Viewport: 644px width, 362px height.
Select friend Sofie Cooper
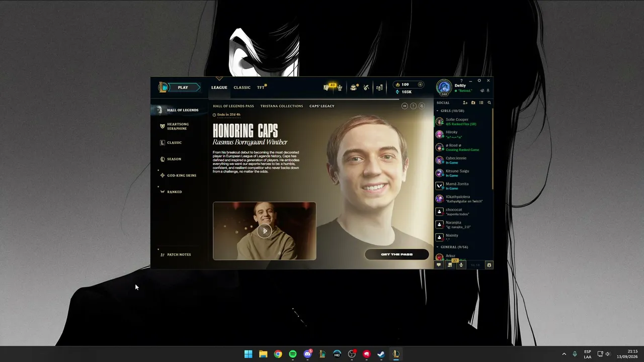tap(463, 122)
